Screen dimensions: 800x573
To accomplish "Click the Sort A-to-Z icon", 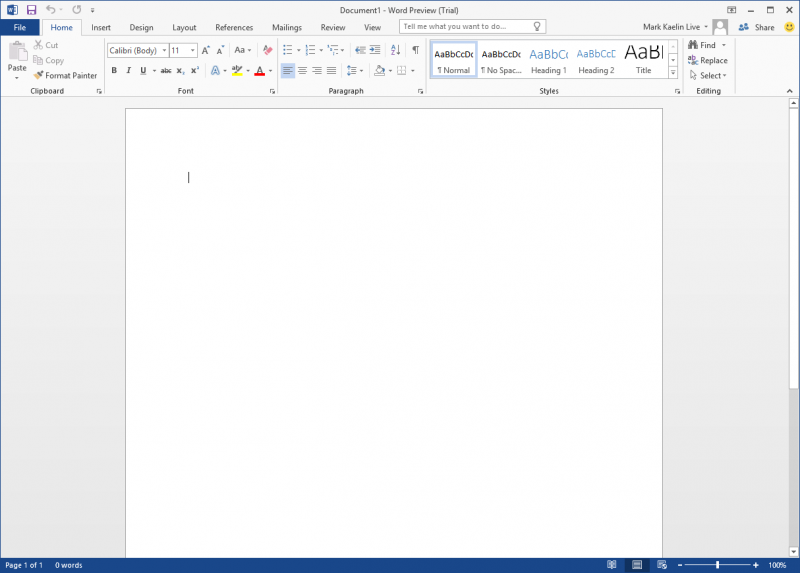I will pyautogui.click(x=397, y=50).
